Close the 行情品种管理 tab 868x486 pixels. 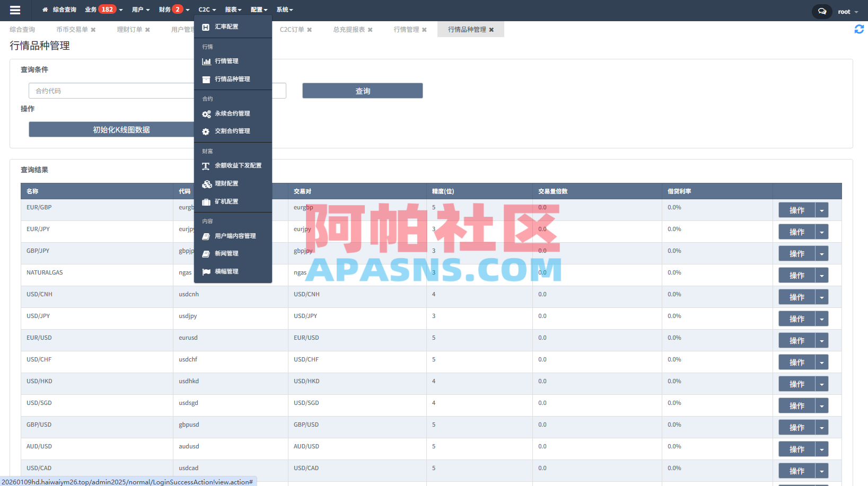point(492,30)
